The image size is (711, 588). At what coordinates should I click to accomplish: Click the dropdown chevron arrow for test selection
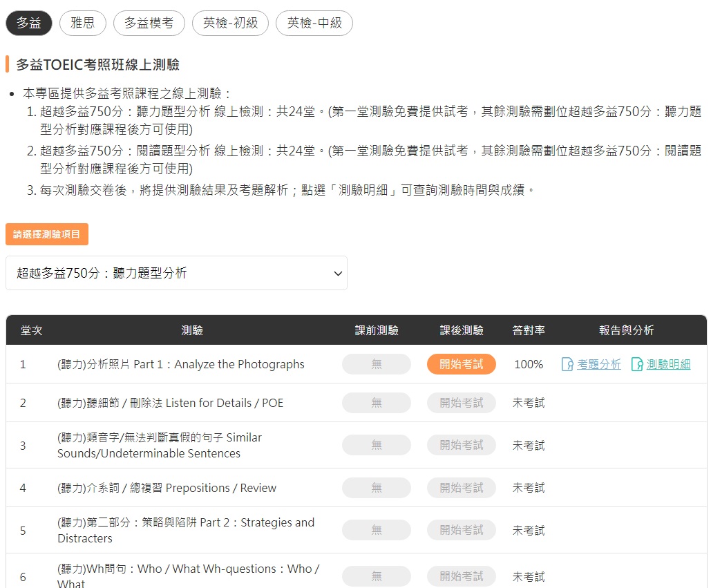(x=338, y=274)
